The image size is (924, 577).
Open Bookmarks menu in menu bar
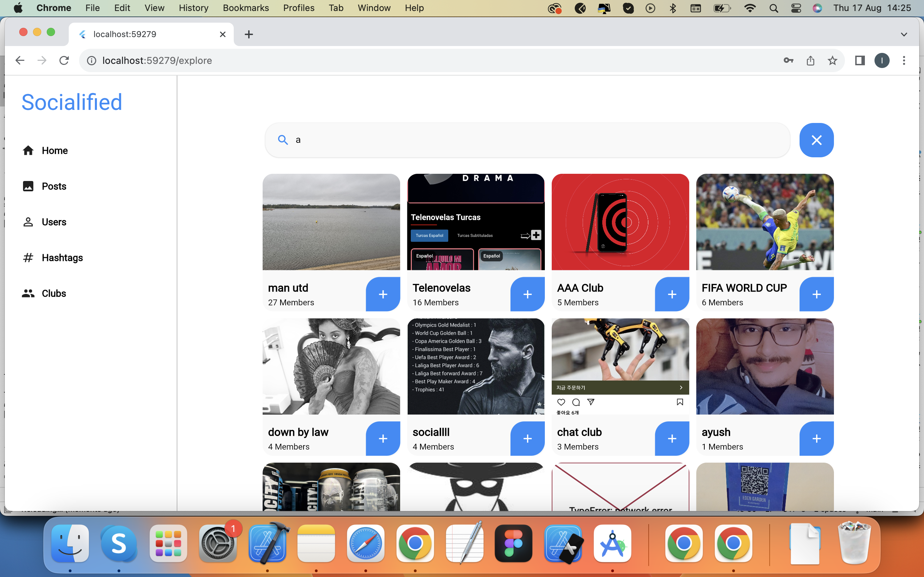pos(245,8)
